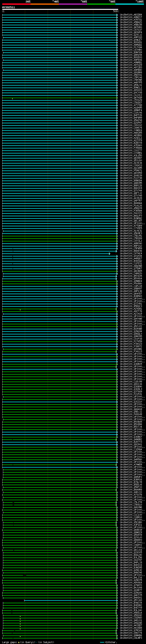Image resolution: width=146 pixels, height=644 pixels.
Task: Click the arrowhead ending the UniRef100_C6TAC4 alignment
Action: (x=109, y=254)
